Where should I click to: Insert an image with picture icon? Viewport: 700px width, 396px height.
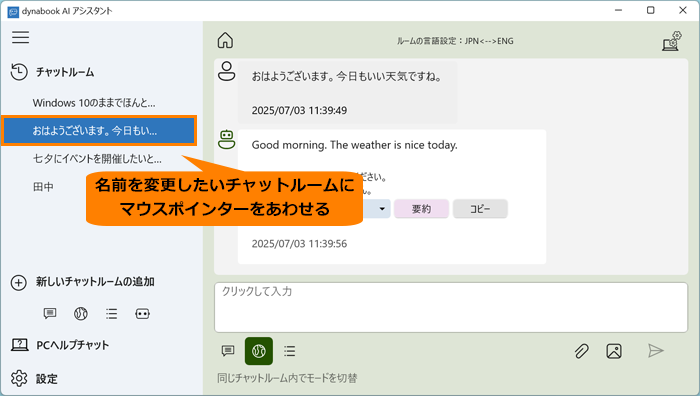(614, 351)
